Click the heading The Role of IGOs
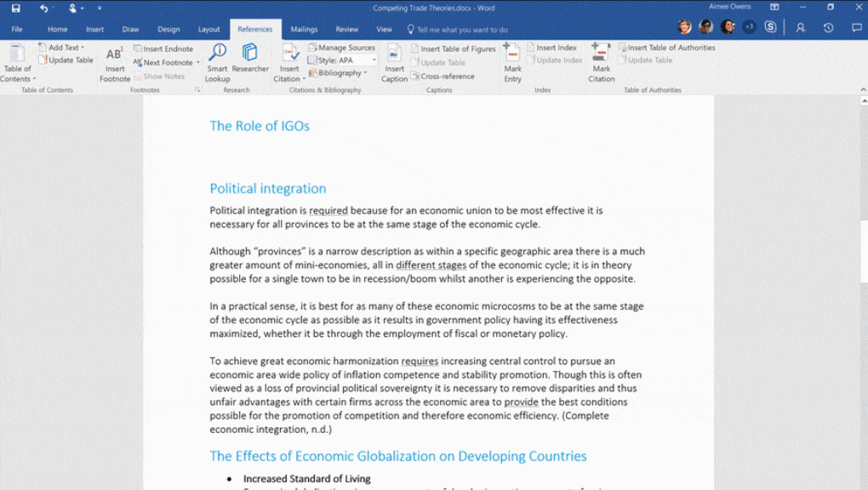 click(x=259, y=126)
